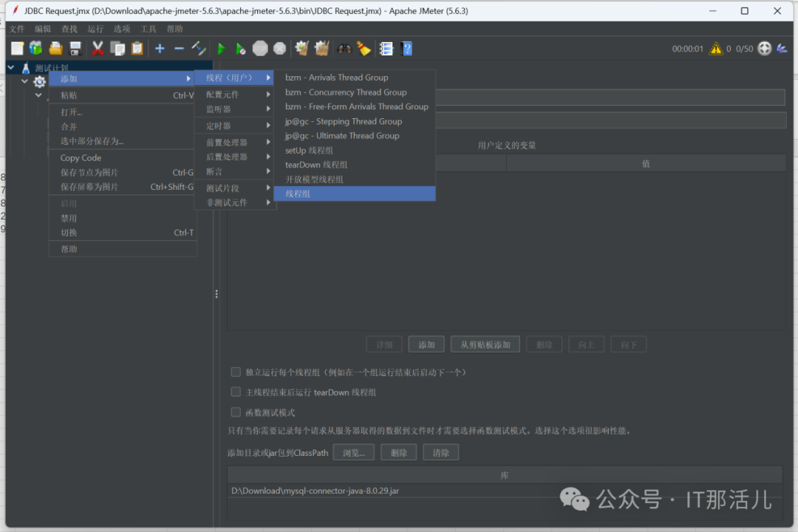This screenshot has width=798, height=532.
Task: Choose bzm - Arrivals Thread Group
Action: tap(355, 78)
